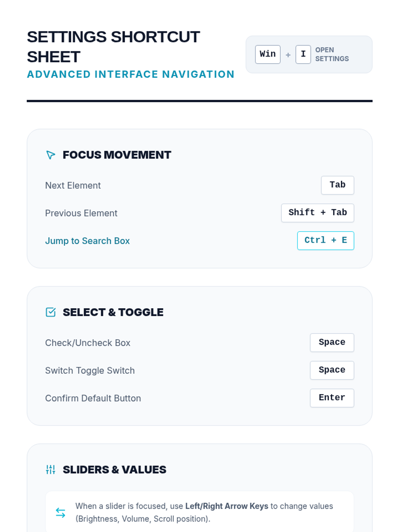Click Space key for Switch Toggle Switch
Viewport: 399px width, 532px height.
332,370
